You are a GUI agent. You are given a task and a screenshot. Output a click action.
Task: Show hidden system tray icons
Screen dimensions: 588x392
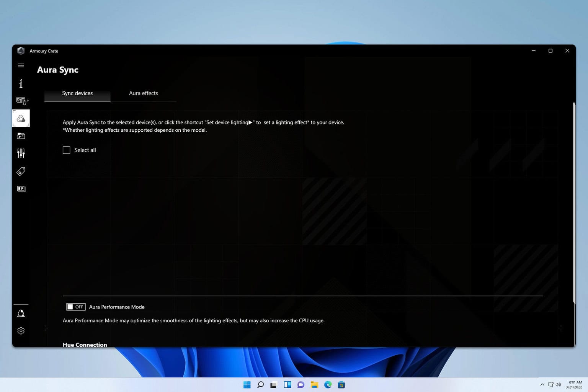[542, 385]
